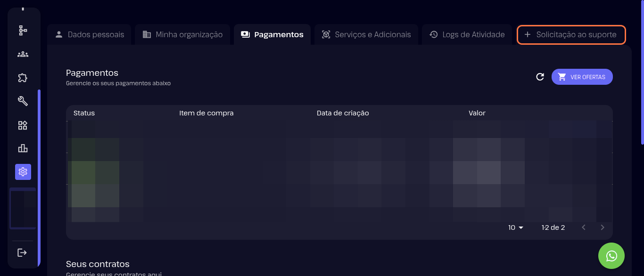Open the WhatsApp chat bubble
The width and height of the screenshot is (644, 276).
pos(611,256)
